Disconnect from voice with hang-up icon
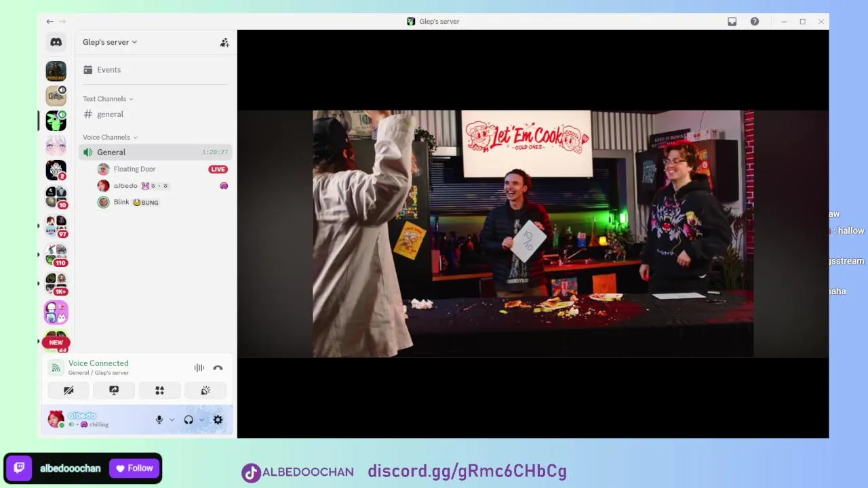This screenshot has height=488, width=868. [218, 368]
